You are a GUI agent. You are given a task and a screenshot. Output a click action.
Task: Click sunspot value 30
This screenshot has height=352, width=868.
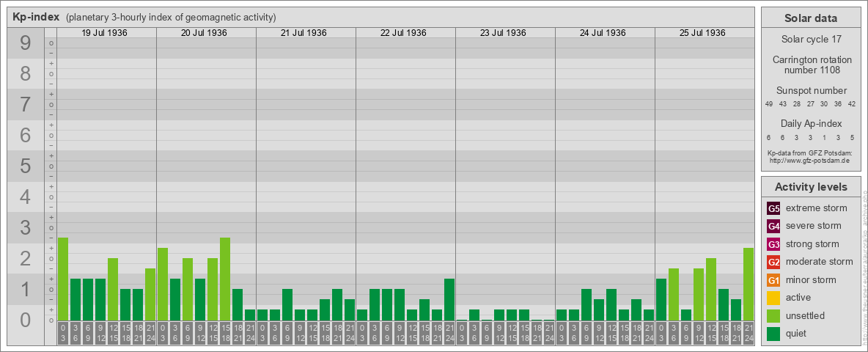pos(824,104)
